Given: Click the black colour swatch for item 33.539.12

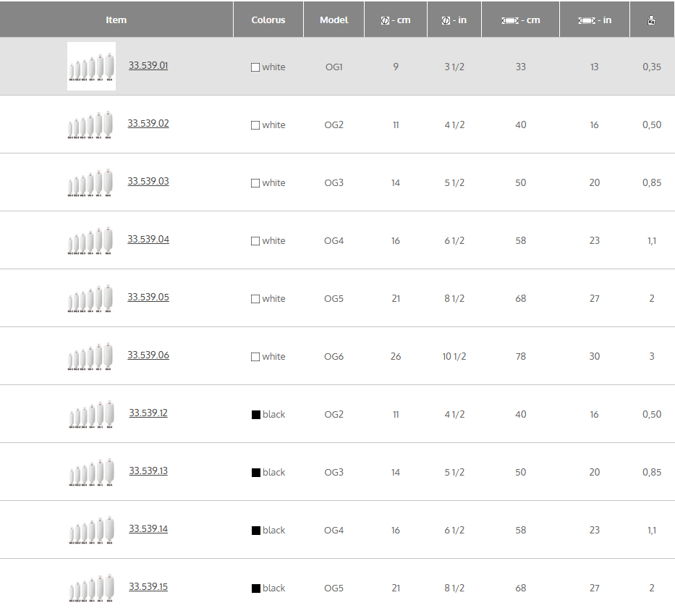Looking at the screenshot, I should tap(255, 415).
